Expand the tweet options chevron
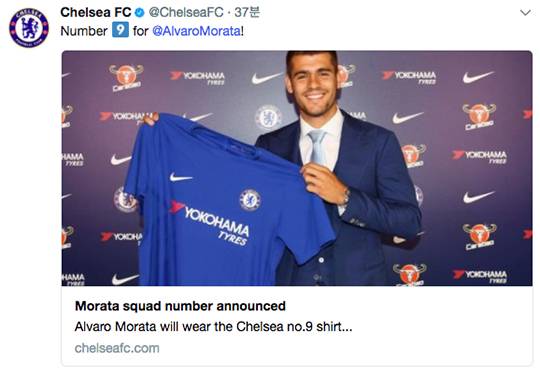Image resolution: width=540 pixels, height=376 pixels. 525,13
